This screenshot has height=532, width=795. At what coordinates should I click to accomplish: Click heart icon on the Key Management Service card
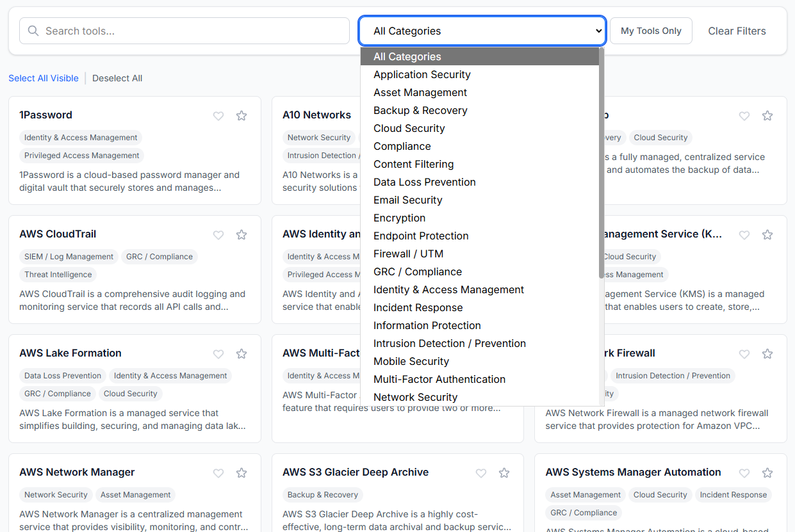pos(744,235)
